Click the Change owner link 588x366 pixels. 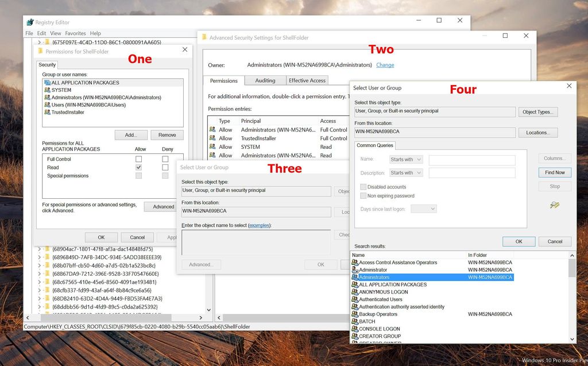coord(385,65)
